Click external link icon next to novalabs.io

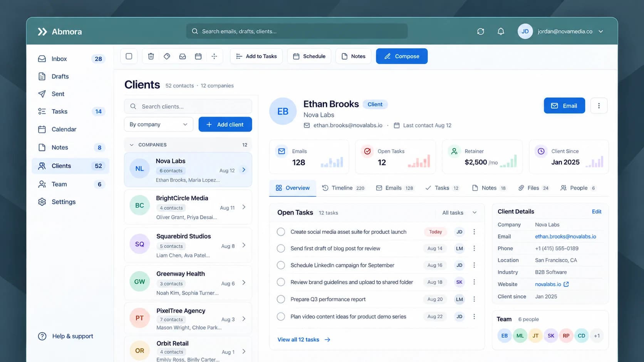click(566, 284)
